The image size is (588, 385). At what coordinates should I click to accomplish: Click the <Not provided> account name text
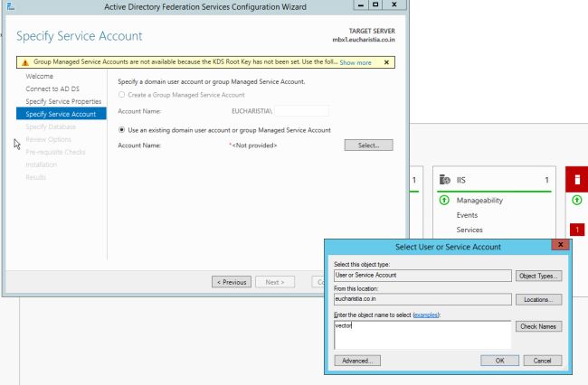[x=254, y=146]
